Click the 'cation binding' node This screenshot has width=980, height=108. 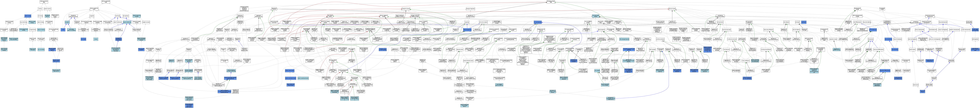tap(41, 22)
